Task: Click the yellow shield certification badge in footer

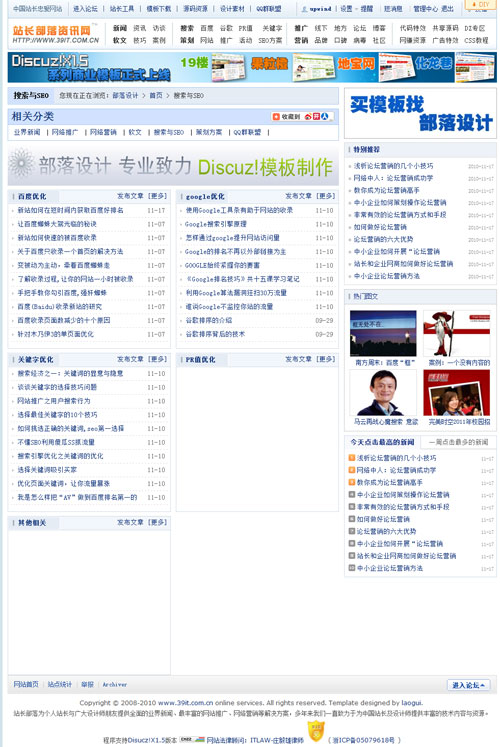Action: tap(316, 732)
